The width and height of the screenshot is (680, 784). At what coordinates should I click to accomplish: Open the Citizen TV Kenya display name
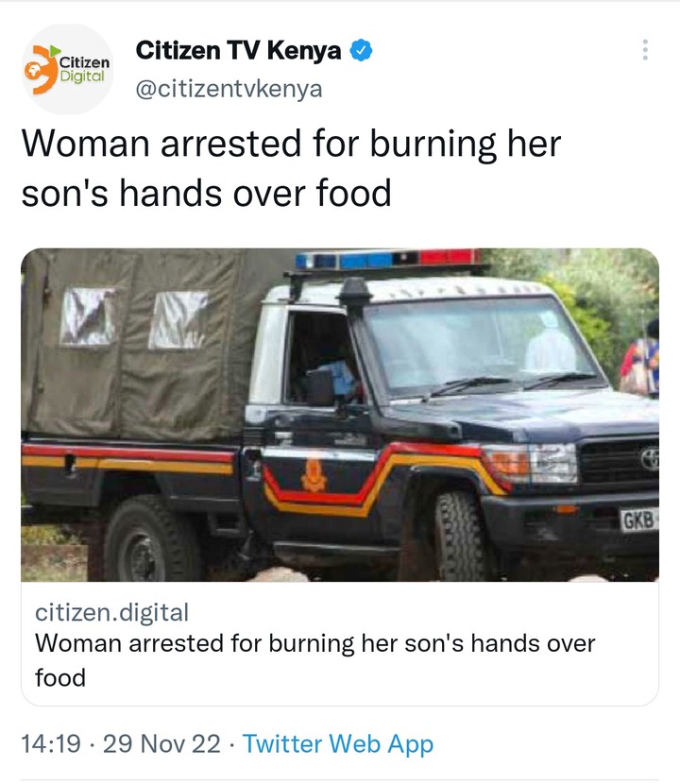point(238,50)
